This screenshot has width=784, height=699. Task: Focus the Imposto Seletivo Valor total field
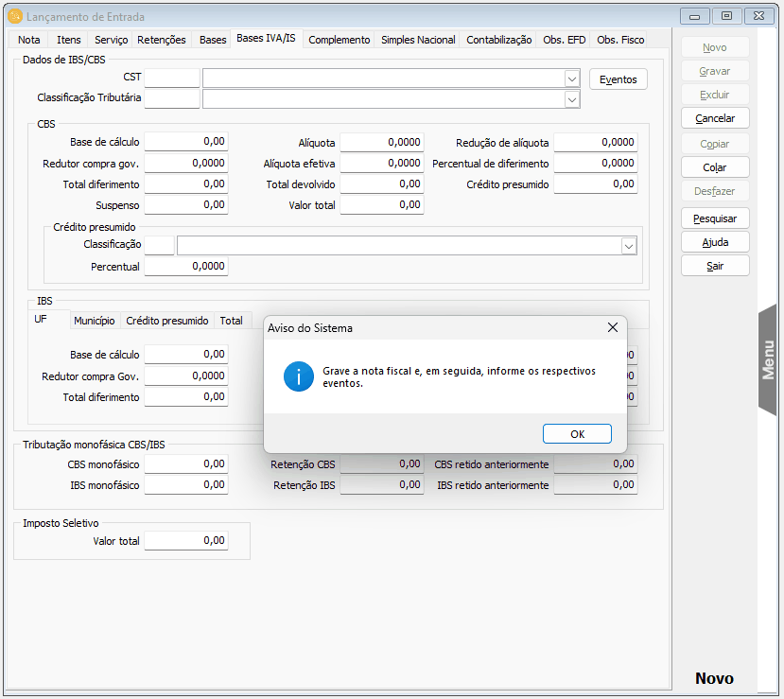coord(186,541)
